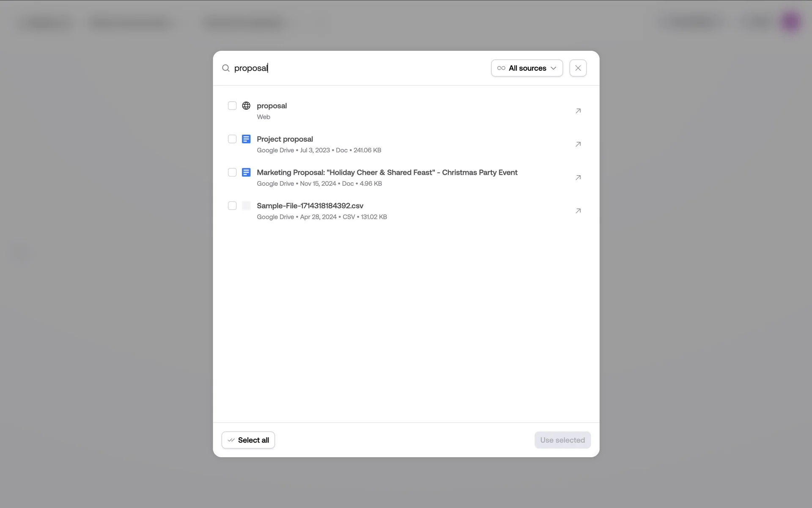Check the web proposal checkbox
Screen dimensions: 812x508
pos(232,105)
